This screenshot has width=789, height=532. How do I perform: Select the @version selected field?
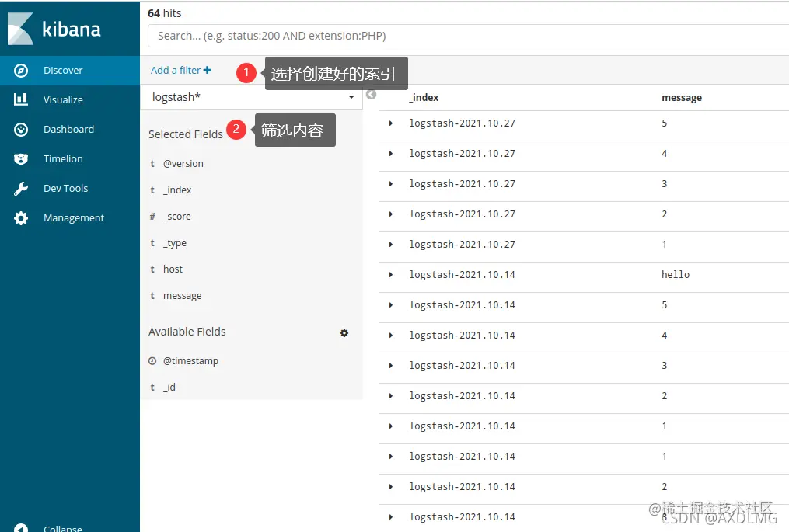pyautogui.click(x=183, y=163)
